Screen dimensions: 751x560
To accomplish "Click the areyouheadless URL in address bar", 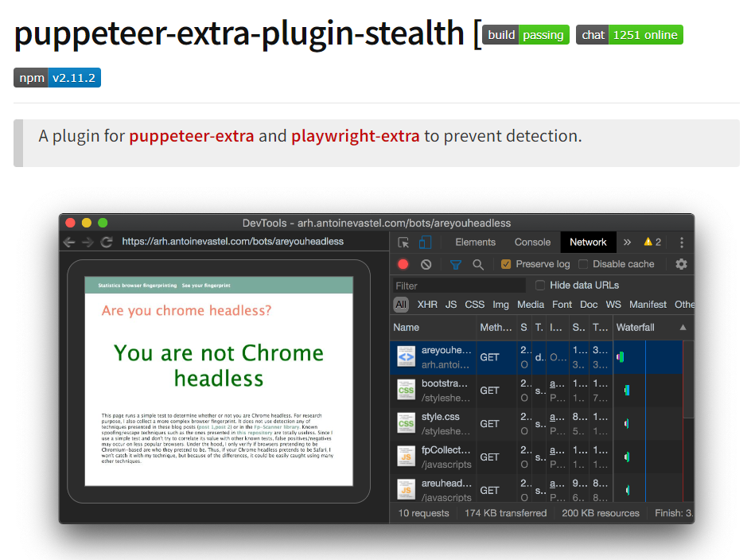I will [x=233, y=242].
